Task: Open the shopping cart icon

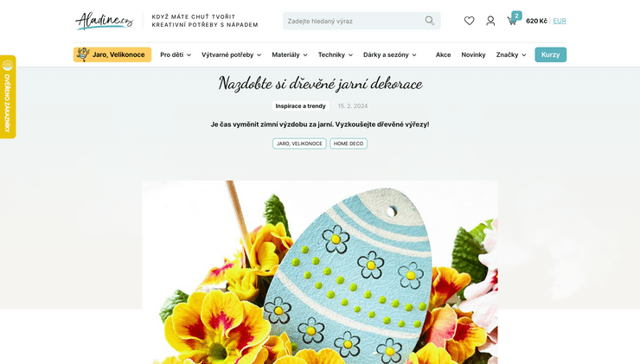Action: (511, 22)
